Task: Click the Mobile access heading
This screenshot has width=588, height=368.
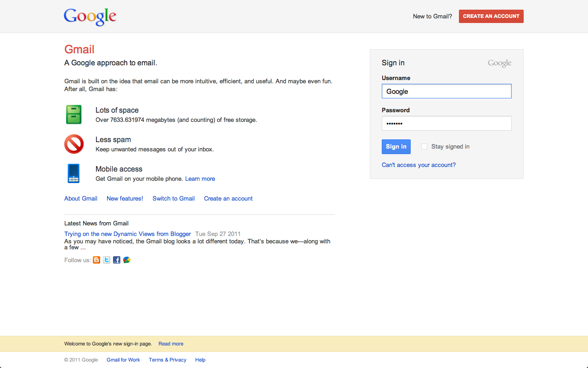Action: pos(119,169)
